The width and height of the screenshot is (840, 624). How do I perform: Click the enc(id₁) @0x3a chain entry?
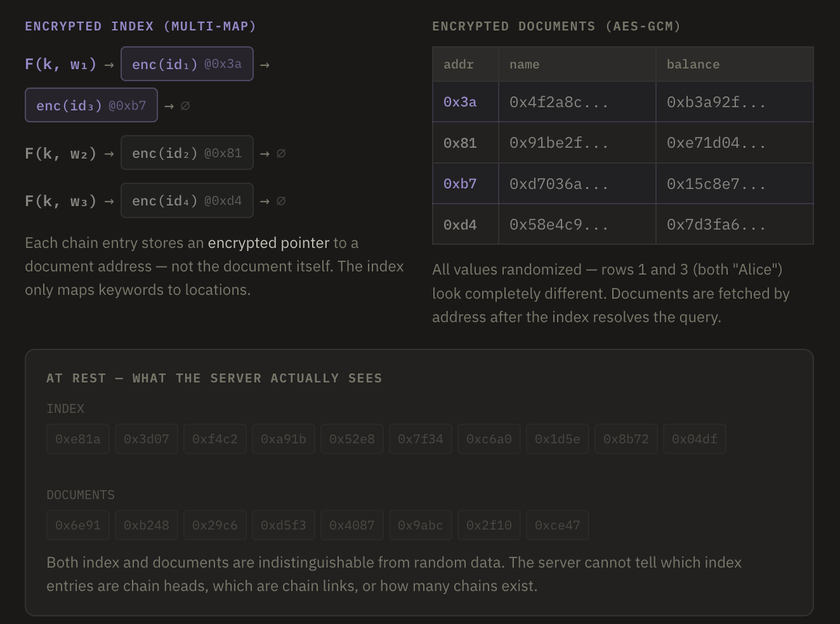187,64
